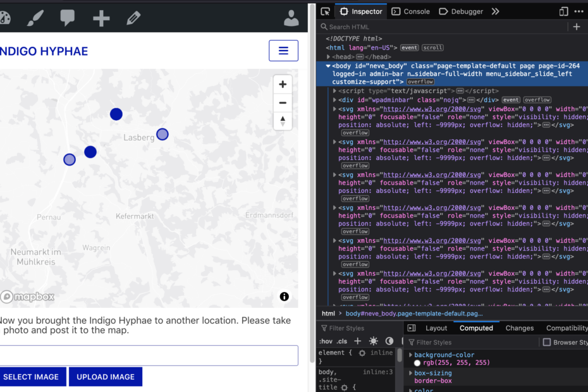
Task: Toggle responsive design mode icon
Action: coord(563,11)
